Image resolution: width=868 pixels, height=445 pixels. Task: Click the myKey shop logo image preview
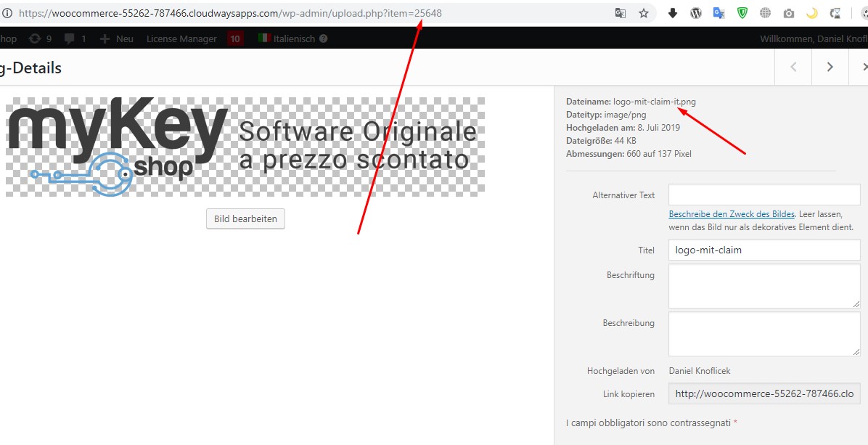[x=245, y=147]
